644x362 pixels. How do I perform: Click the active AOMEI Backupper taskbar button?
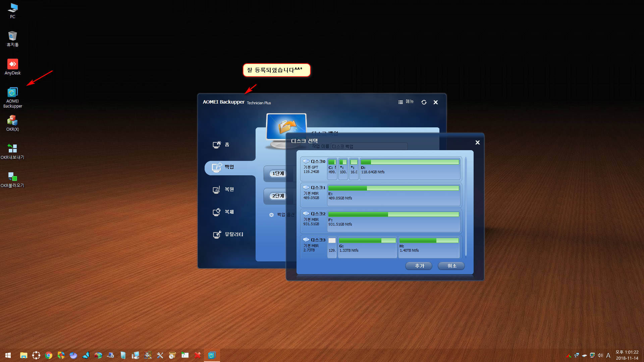point(212,355)
